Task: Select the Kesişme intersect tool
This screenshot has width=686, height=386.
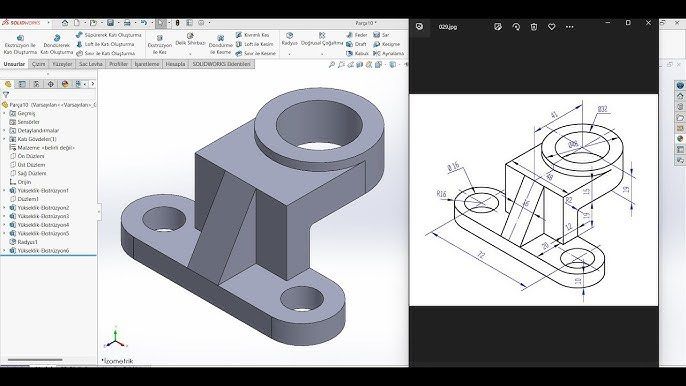Action: (386, 44)
